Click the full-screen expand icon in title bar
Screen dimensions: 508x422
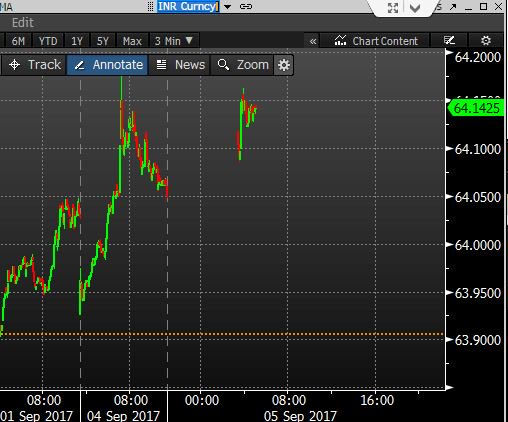point(393,8)
